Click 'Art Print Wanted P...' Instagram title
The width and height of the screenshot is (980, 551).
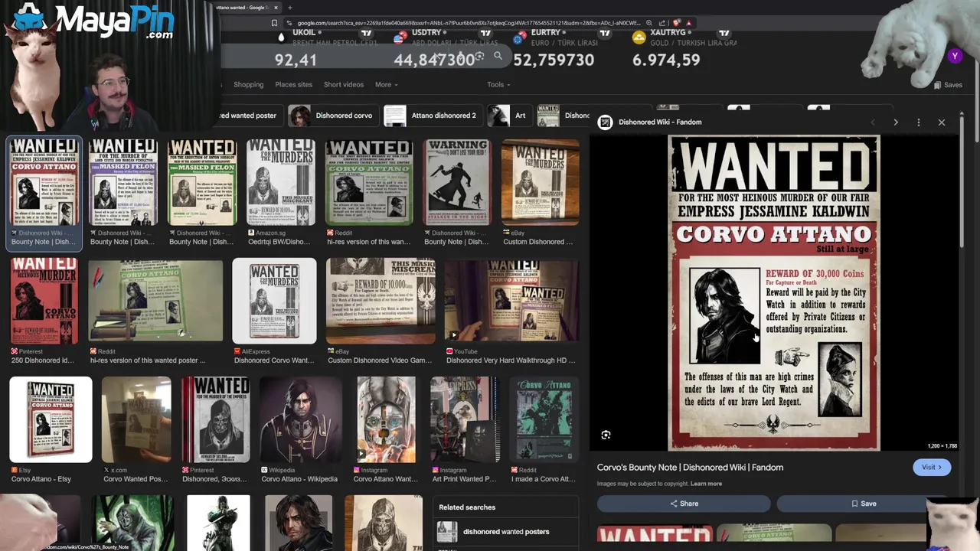(x=464, y=479)
